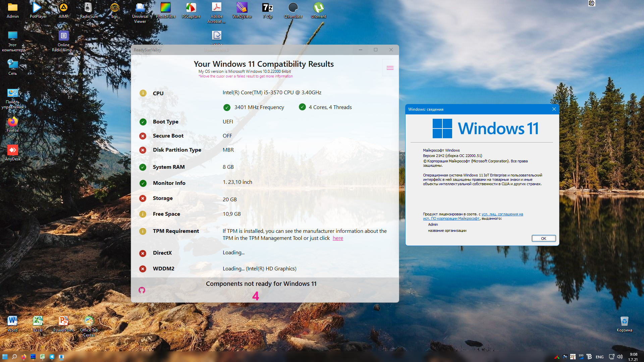Screen dimensions: 644x362
Task: Click the Disk Partition Type failed icon
Action: pyautogui.click(x=143, y=150)
